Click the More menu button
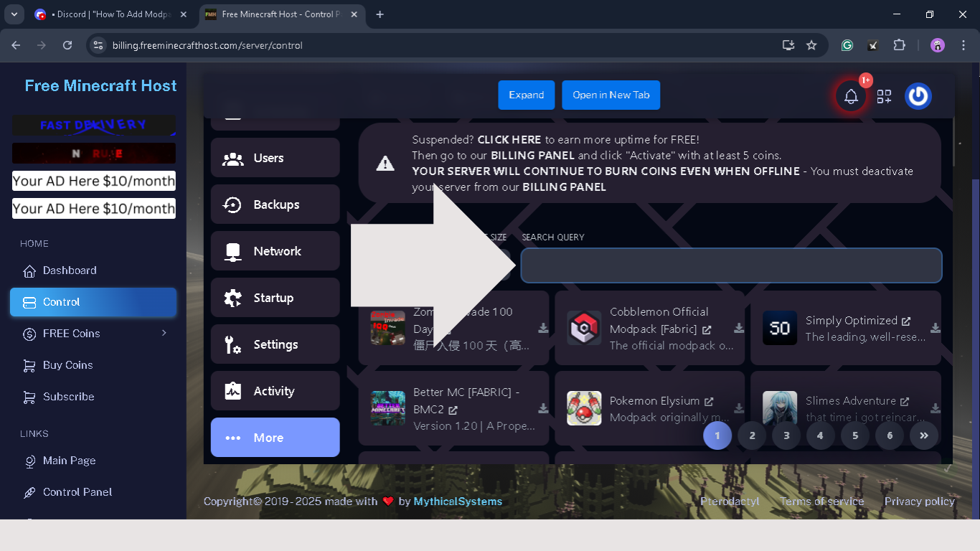This screenshot has height=551, width=980. tap(275, 438)
